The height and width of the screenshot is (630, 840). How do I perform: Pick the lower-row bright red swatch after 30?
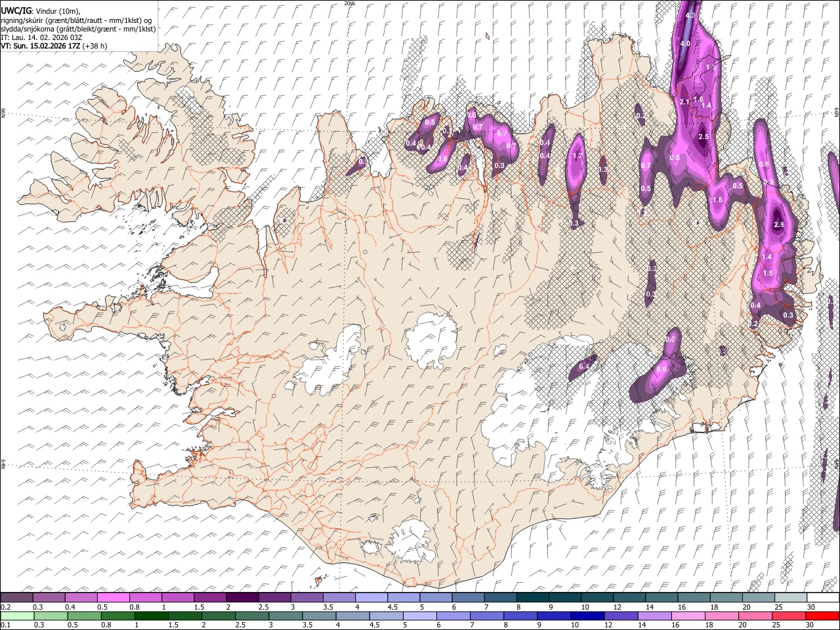point(822,616)
